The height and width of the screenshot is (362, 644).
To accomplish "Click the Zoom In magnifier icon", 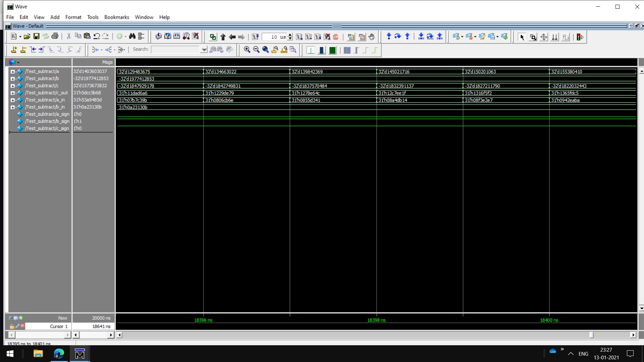I will point(247,50).
